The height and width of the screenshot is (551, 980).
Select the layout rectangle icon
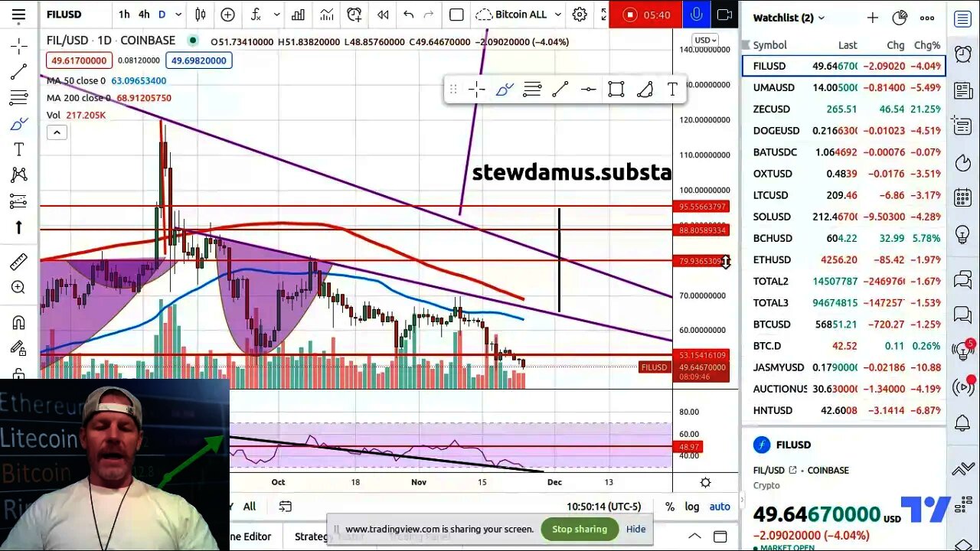click(456, 15)
